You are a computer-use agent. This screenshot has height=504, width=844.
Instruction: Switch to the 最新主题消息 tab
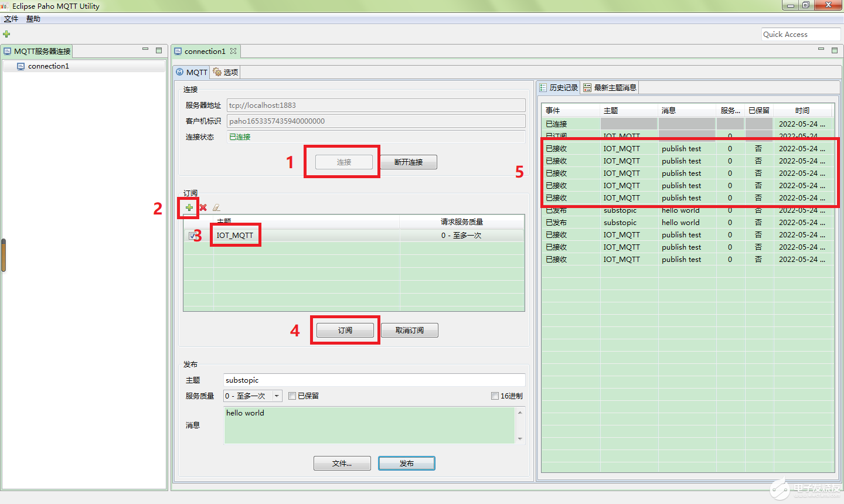click(x=610, y=87)
